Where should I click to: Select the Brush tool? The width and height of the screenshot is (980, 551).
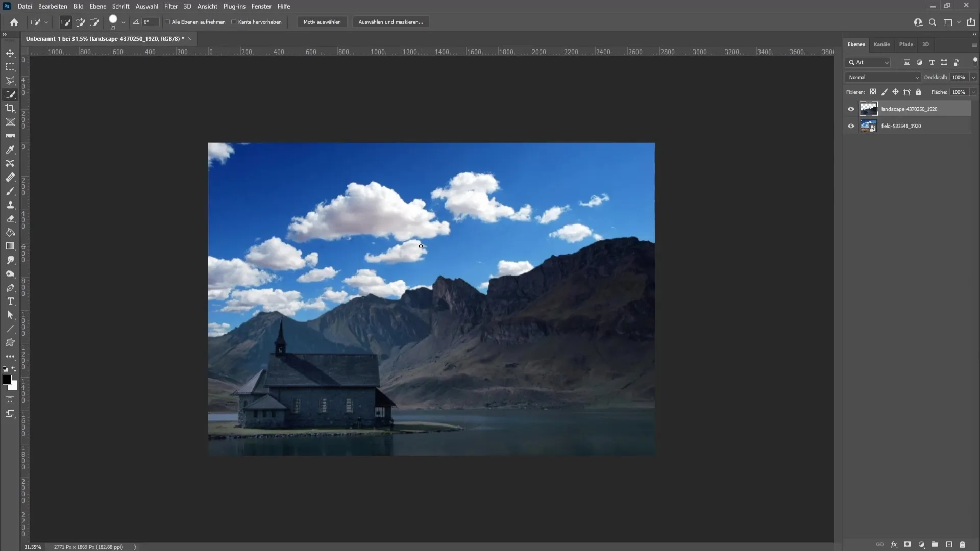(10, 191)
